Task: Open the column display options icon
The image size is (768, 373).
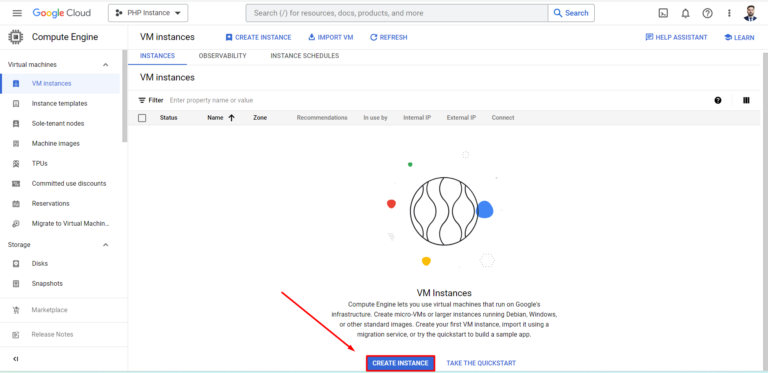Action: [746, 100]
